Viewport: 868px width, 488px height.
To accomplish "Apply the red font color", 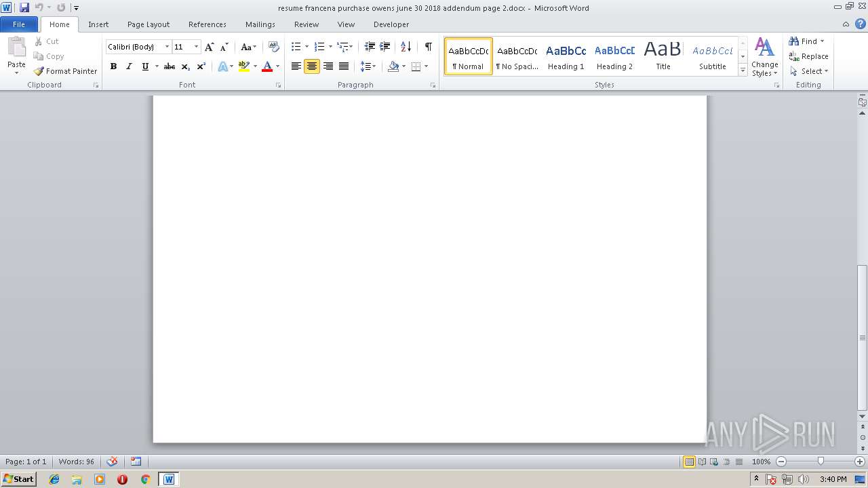I will tap(267, 66).
